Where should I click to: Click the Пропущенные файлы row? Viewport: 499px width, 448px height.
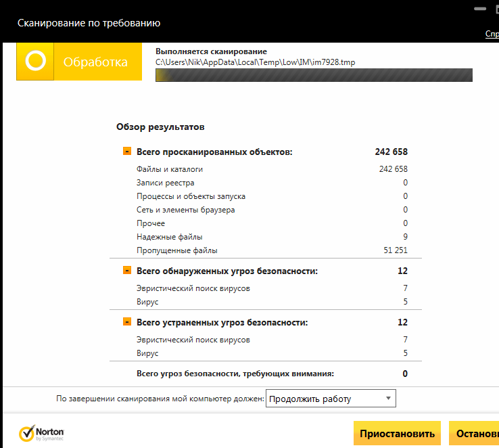pyautogui.click(x=272, y=250)
